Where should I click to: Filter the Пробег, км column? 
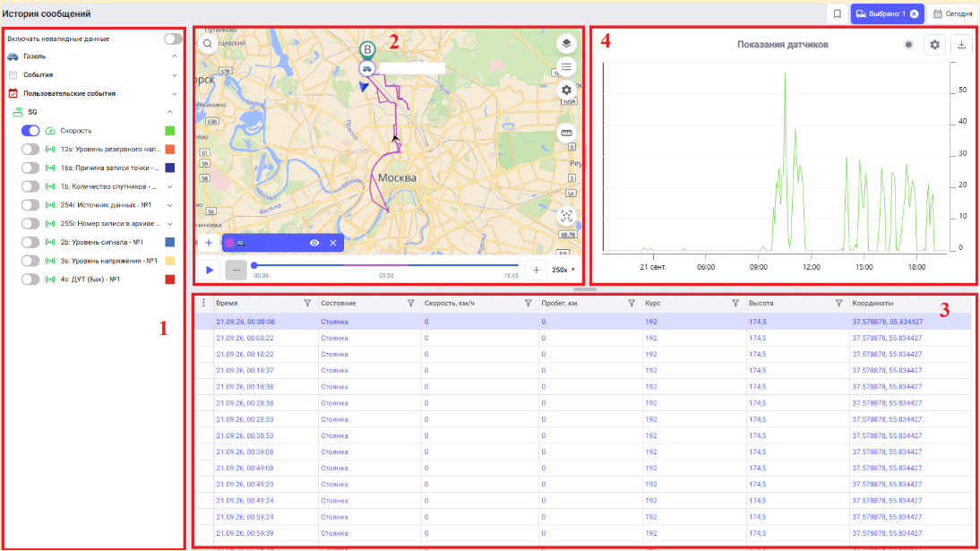632,304
